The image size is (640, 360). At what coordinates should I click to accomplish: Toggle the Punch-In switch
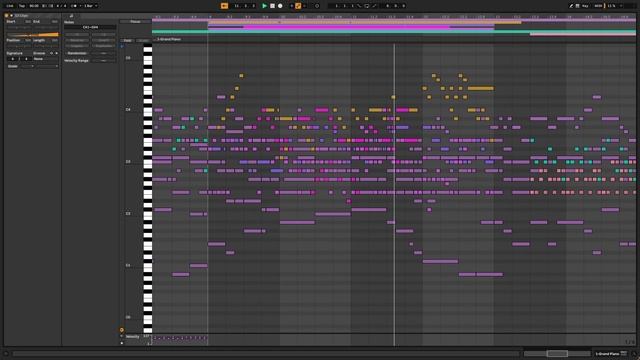358,6
